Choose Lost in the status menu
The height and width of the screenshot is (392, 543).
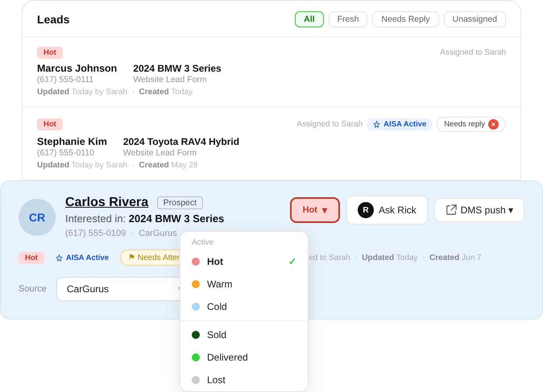click(x=244, y=380)
